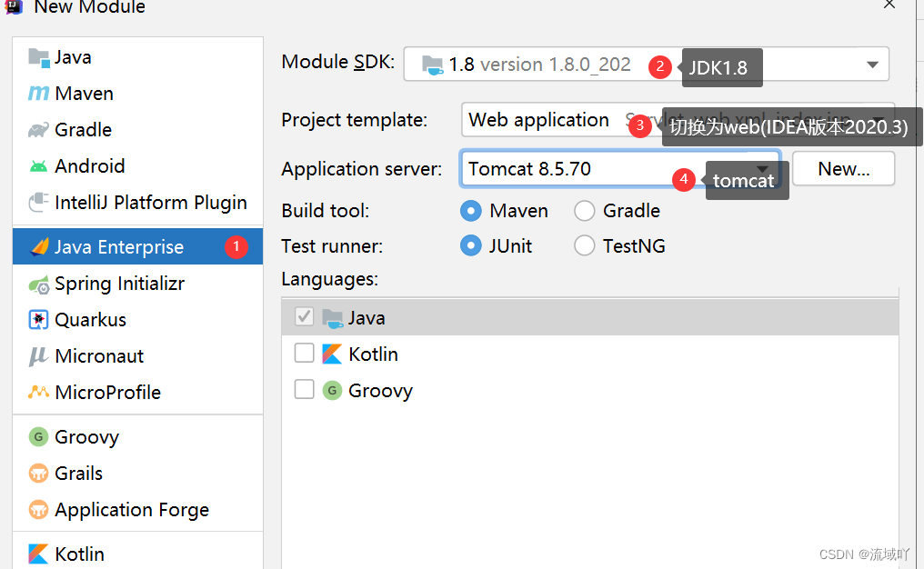This screenshot has height=569, width=924.
Task: Click the Kotlin icon in the sidebar
Action: point(38,554)
